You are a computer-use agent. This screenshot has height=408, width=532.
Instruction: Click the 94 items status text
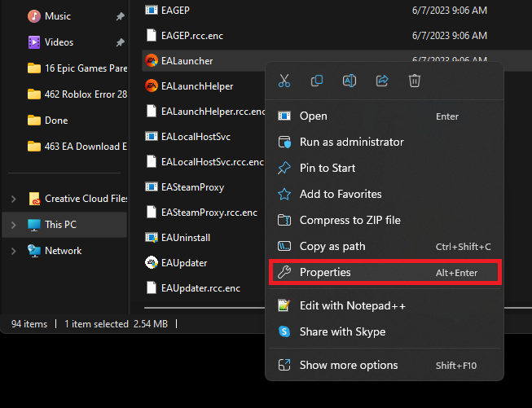coord(29,324)
